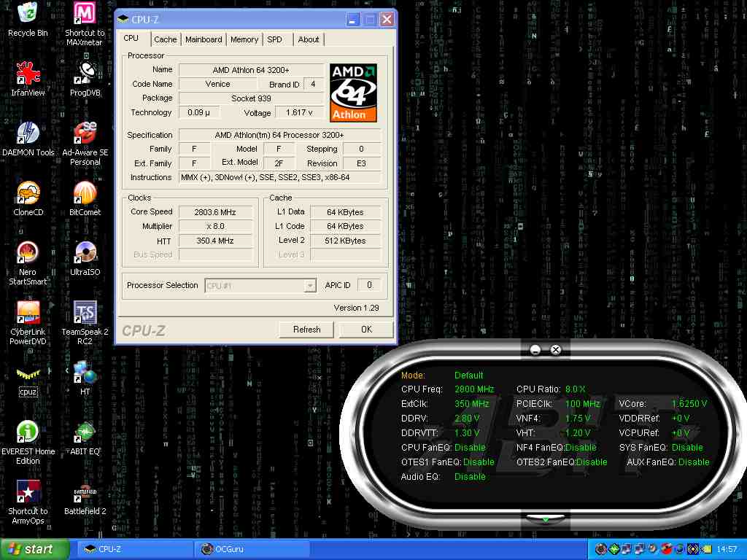Open the EVEREST Home Edition icon
This screenshot has width=747, height=560.
pos(28,432)
